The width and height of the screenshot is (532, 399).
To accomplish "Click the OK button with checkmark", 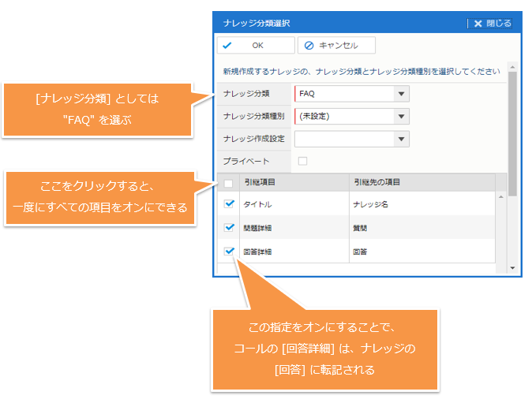I will [x=256, y=46].
